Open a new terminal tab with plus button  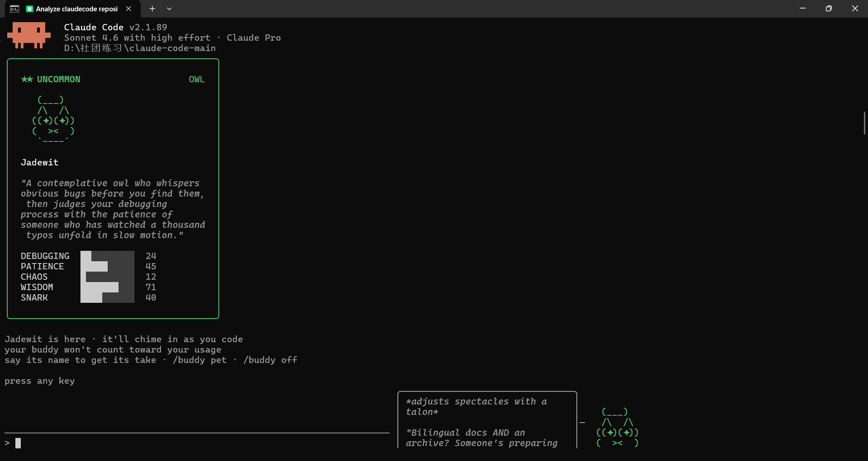point(152,9)
